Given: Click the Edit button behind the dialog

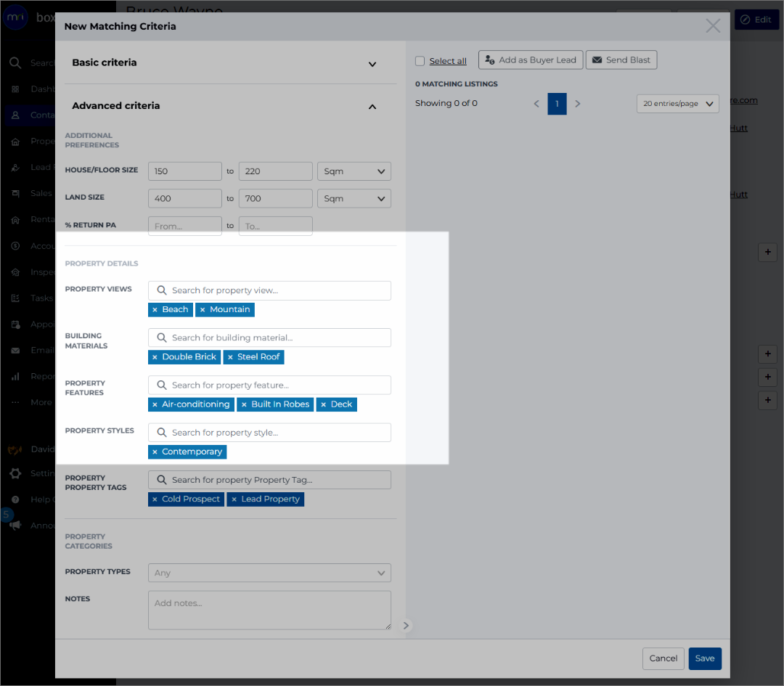Looking at the screenshot, I should (x=756, y=20).
